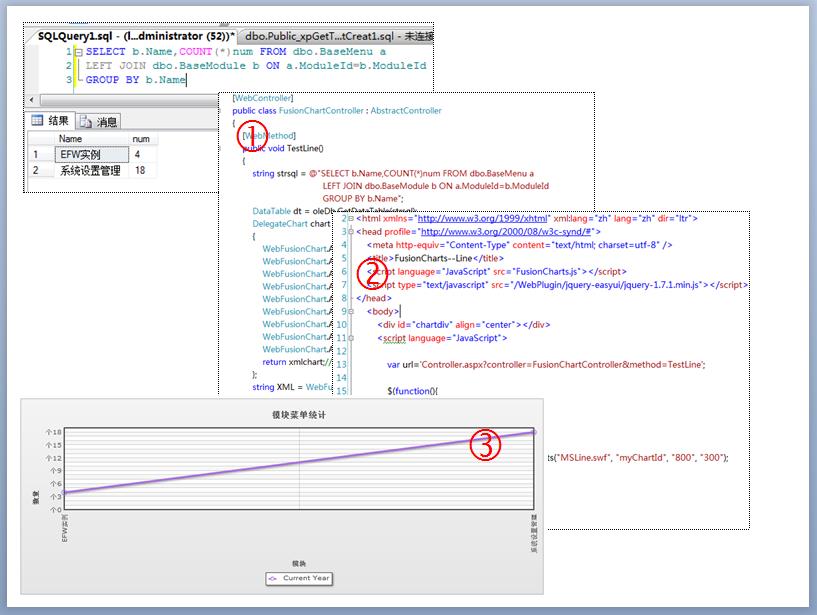Click the SELECT keyword on SQL line 1
This screenshot has width=817, height=615.
coord(106,52)
